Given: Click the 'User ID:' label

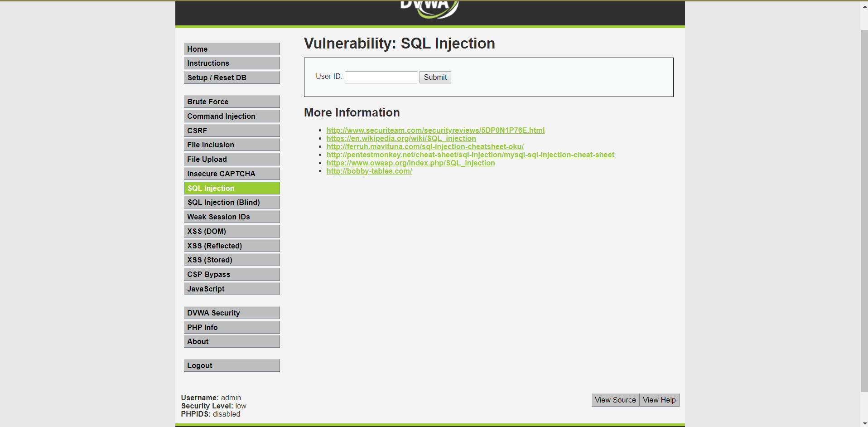Looking at the screenshot, I should coord(329,76).
